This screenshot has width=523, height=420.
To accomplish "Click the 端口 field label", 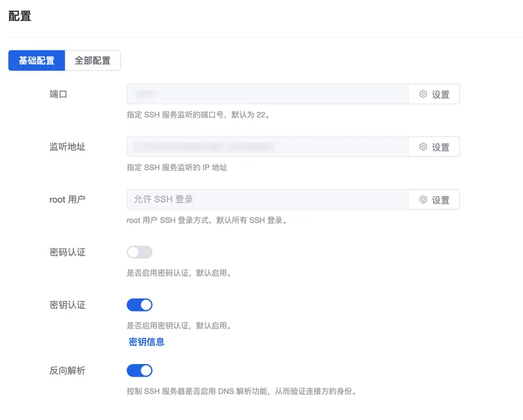I will click(58, 94).
